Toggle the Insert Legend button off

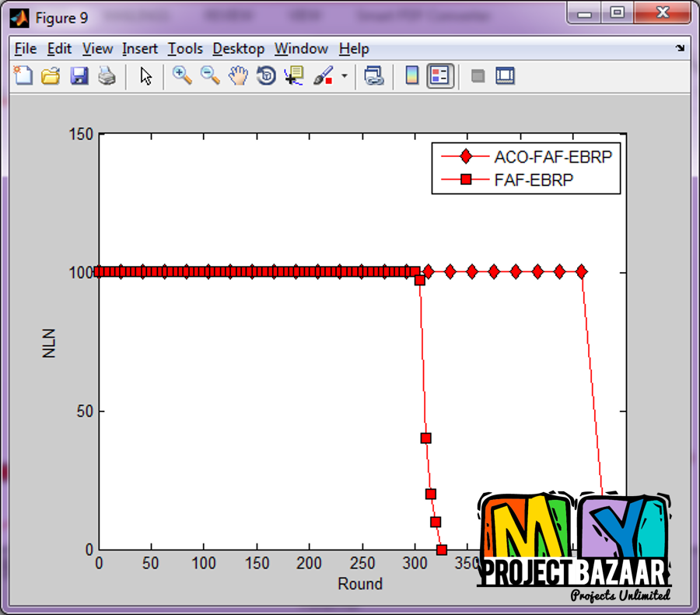(440, 75)
